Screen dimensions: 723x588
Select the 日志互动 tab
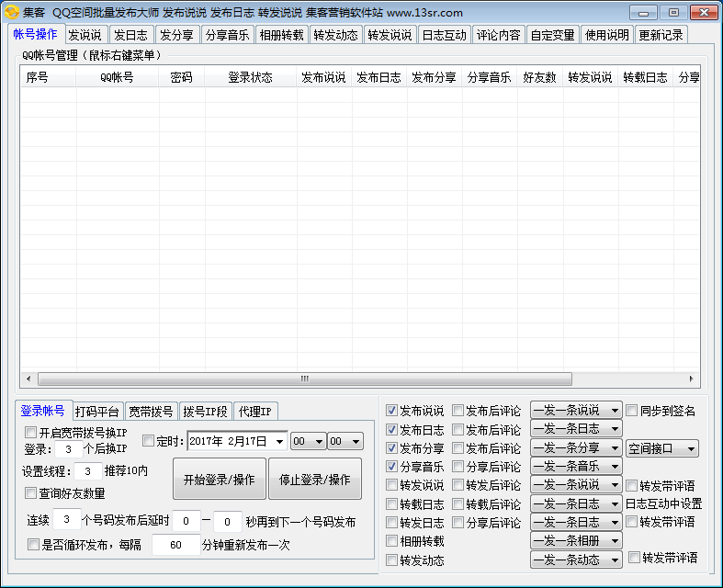click(444, 35)
